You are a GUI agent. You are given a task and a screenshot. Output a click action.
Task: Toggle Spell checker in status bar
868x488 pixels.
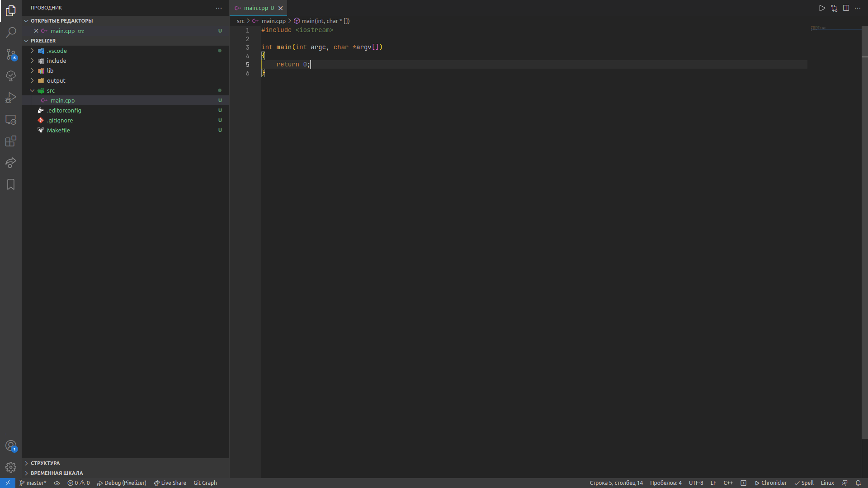pyautogui.click(x=804, y=483)
